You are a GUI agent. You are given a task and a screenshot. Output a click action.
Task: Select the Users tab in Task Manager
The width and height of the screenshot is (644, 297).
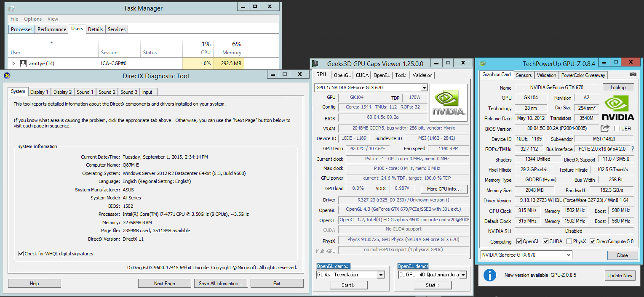[77, 29]
